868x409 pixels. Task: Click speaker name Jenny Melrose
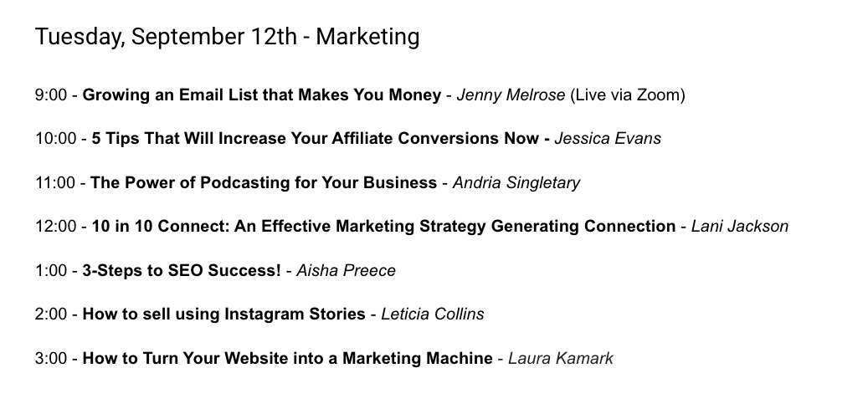(511, 95)
